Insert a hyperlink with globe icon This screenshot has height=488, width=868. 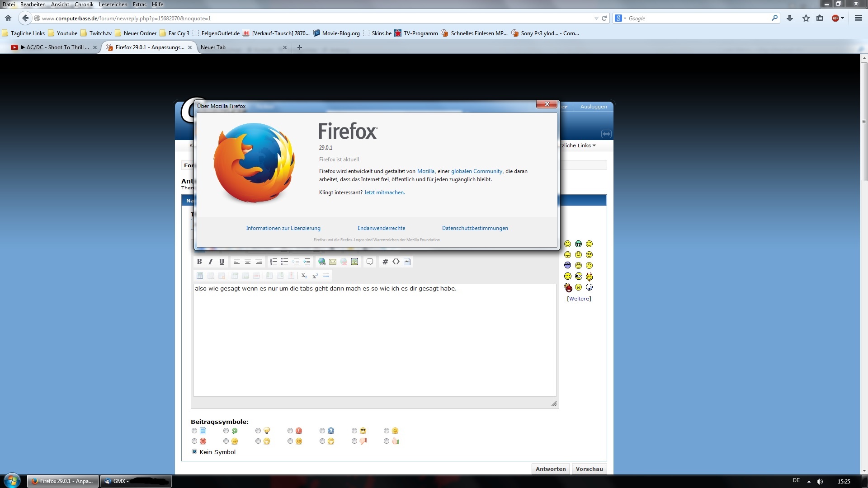coord(322,262)
